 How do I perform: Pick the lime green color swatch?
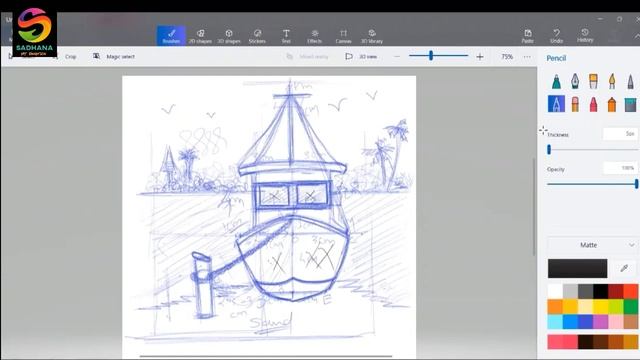point(615,307)
